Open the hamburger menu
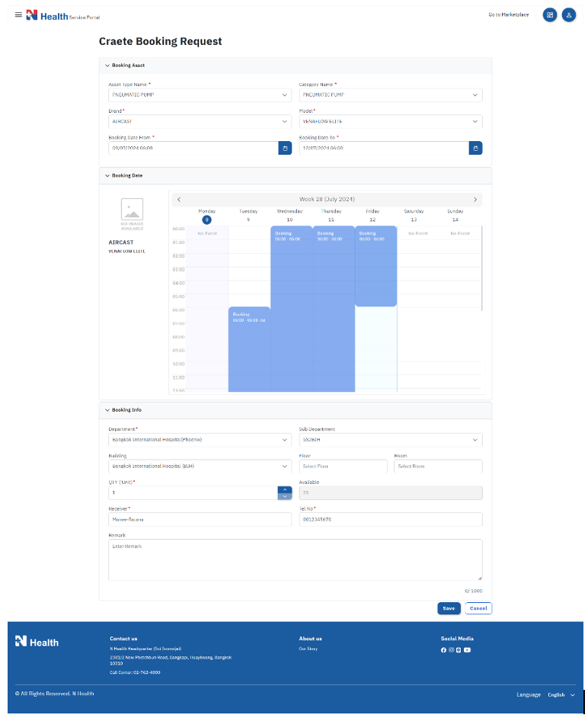The height and width of the screenshot is (715, 588). point(18,15)
